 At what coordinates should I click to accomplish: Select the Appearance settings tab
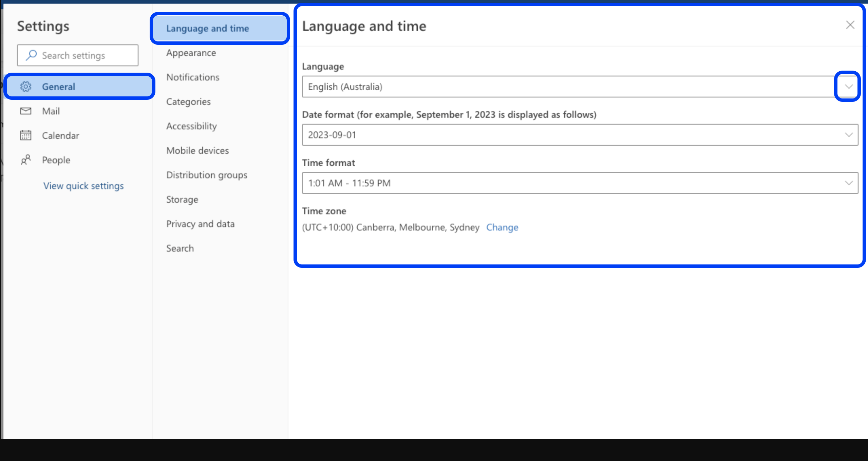point(191,53)
